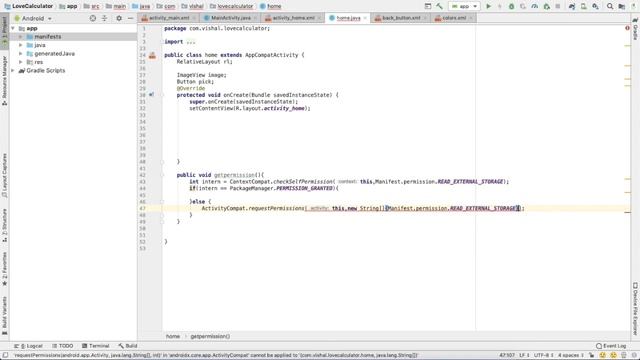Viewport: 640px width, 360px height.
Task: Open the Android project view dropdown
Action: [33, 18]
